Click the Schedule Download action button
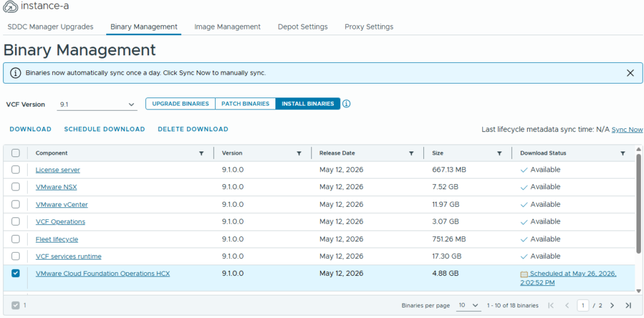 point(104,129)
